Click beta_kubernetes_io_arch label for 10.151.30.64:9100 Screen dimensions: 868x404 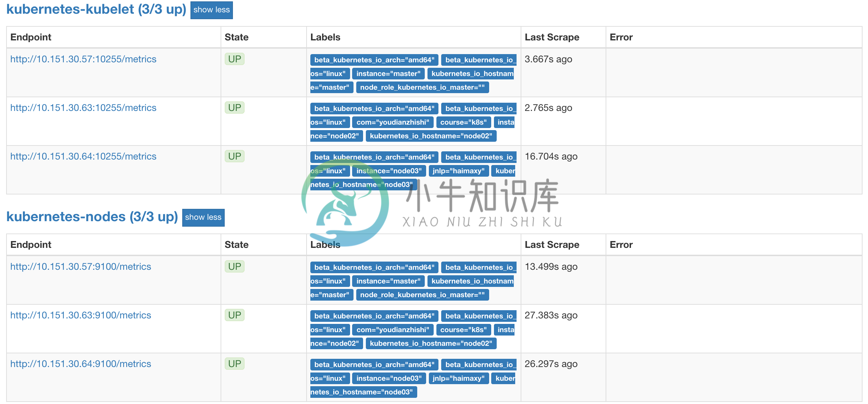pos(374,365)
